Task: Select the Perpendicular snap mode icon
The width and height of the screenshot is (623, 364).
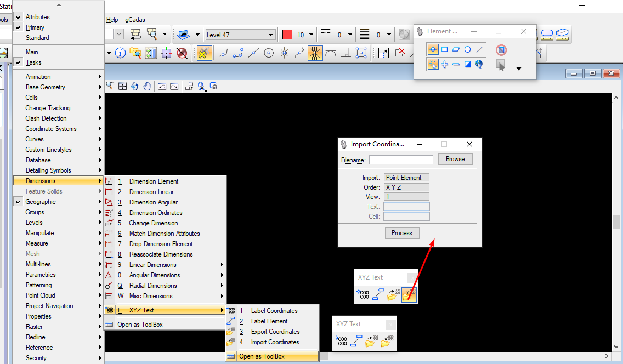Action: tap(346, 53)
